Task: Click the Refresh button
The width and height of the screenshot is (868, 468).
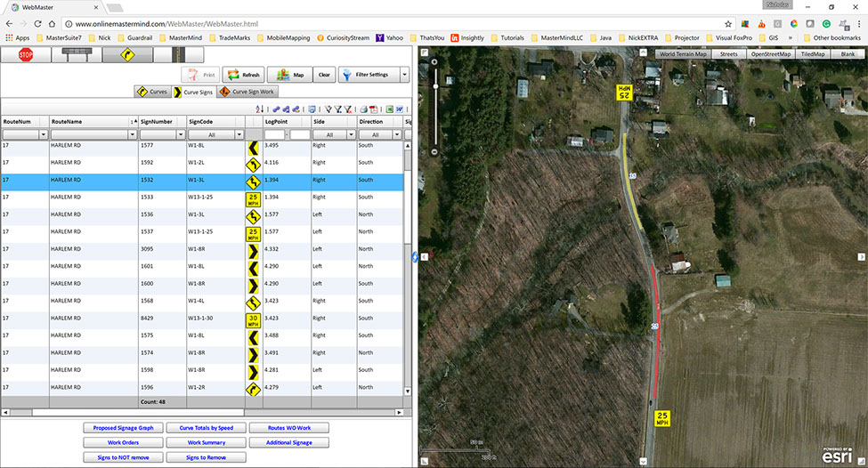Action: coord(242,75)
